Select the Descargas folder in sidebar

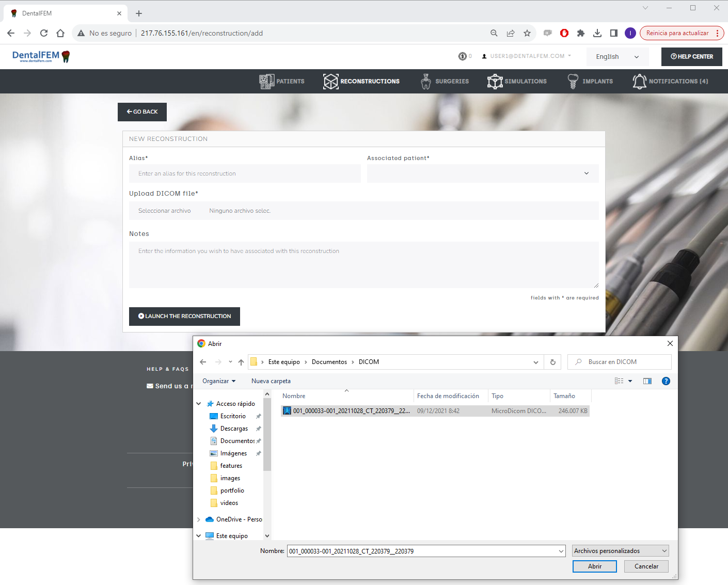click(x=234, y=429)
